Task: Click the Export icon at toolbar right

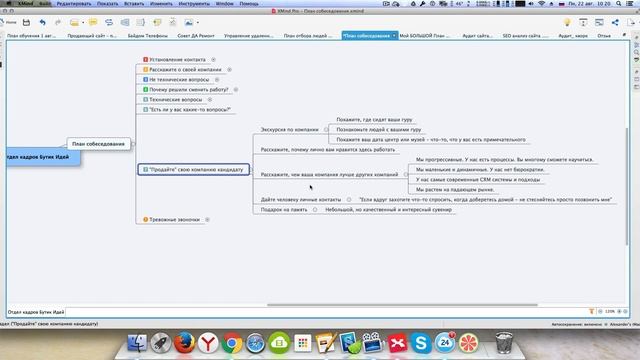Action: 631,22
